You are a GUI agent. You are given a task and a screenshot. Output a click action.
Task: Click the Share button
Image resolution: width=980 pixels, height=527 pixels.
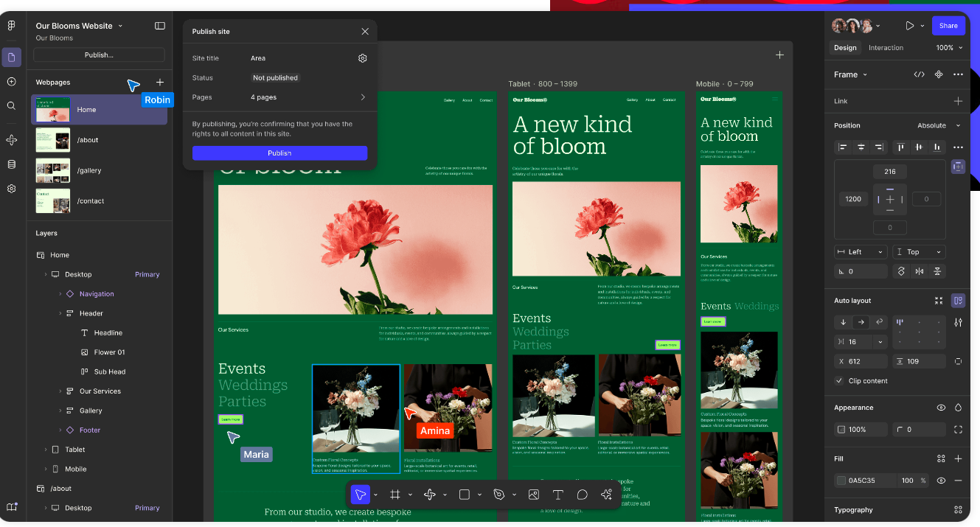pos(948,26)
